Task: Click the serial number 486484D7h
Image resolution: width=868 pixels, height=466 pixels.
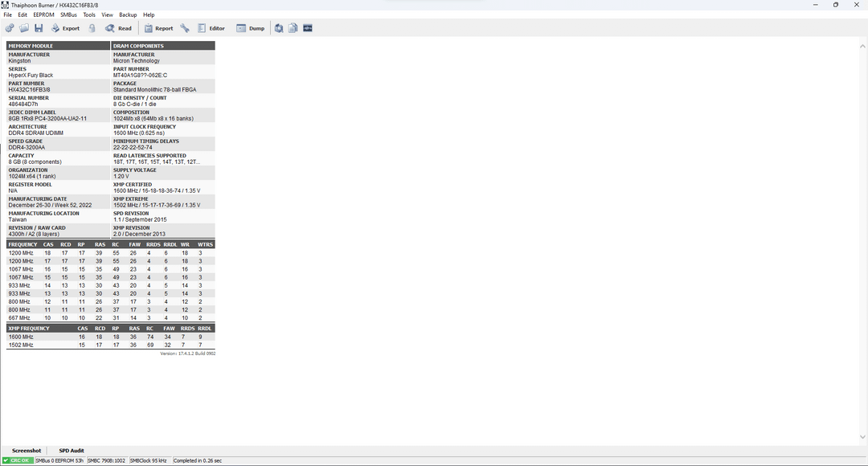Action: [23, 104]
